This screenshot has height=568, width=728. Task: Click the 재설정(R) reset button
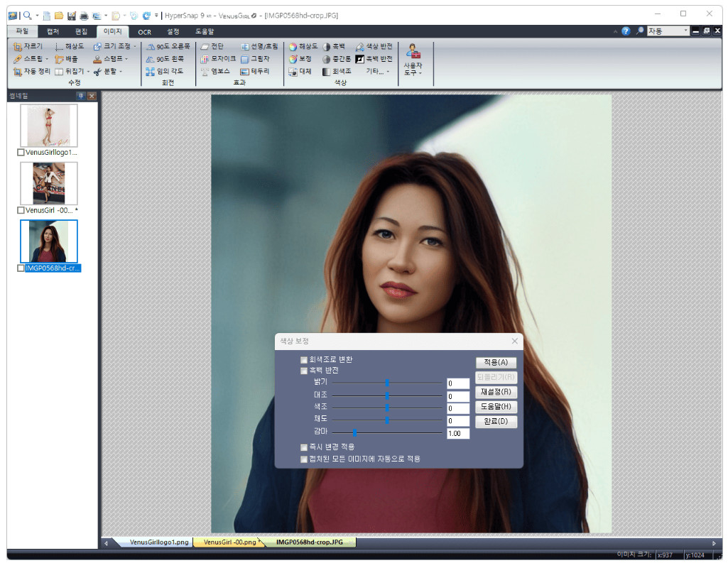(496, 392)
